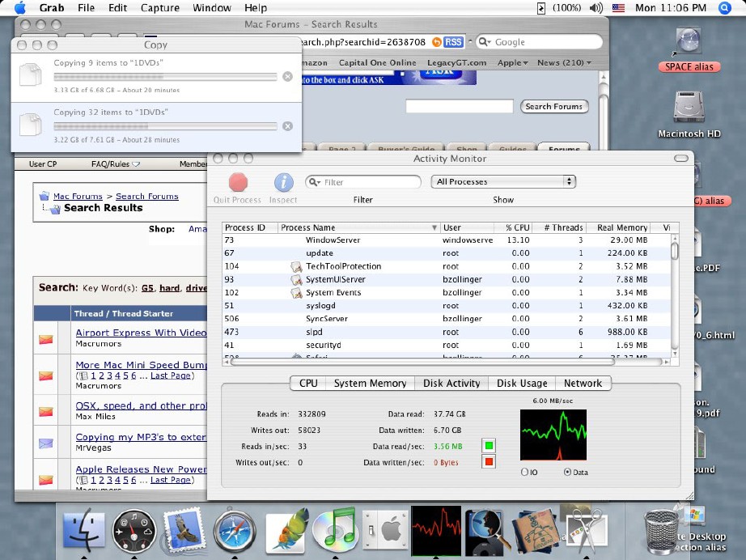746x560 pixels.
Task: Open Dashboard from the Dock
Action: 134,531
